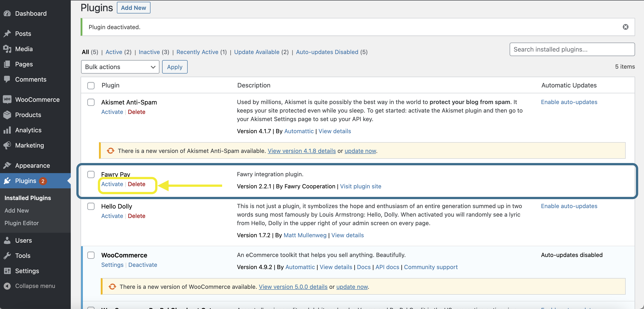Click the Plugins plug icon
The height and width of the screenshot is (309, 644).
pos(7,181)
